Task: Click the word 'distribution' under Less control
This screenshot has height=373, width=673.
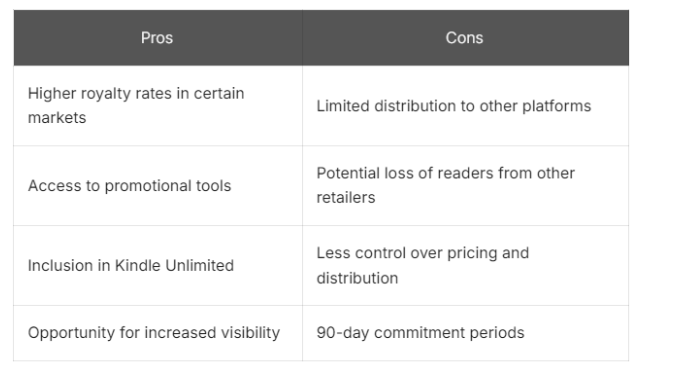Action: [x=357, y=278]
